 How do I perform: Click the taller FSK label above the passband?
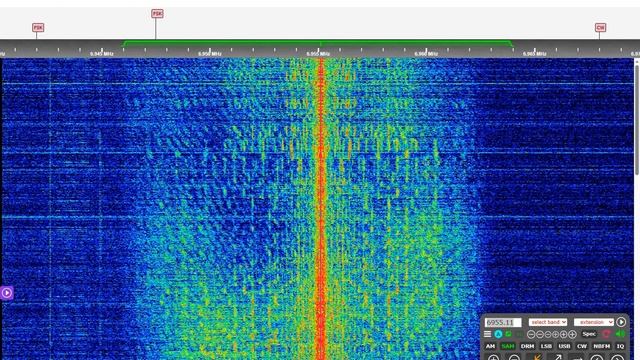(x=157, y=14)
